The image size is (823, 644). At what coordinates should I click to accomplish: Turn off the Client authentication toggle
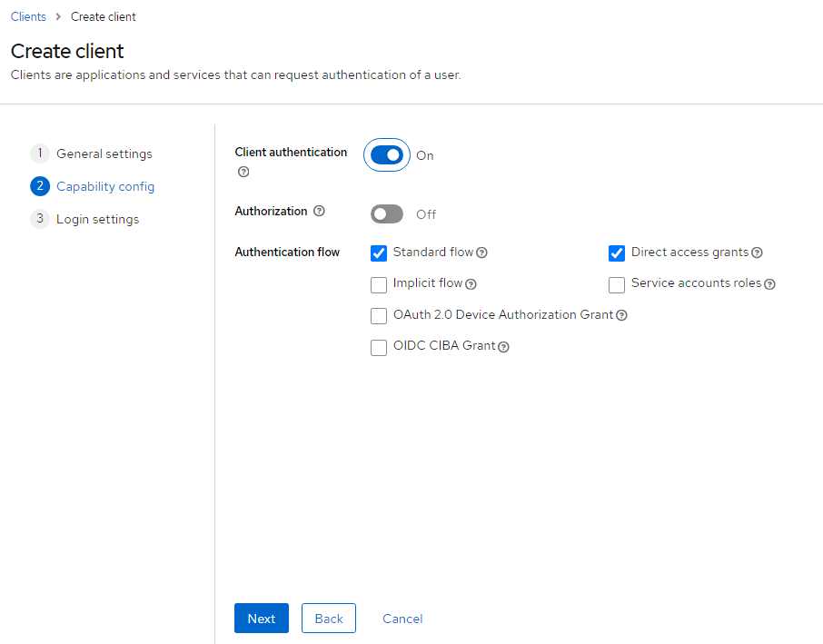(386, 154)
